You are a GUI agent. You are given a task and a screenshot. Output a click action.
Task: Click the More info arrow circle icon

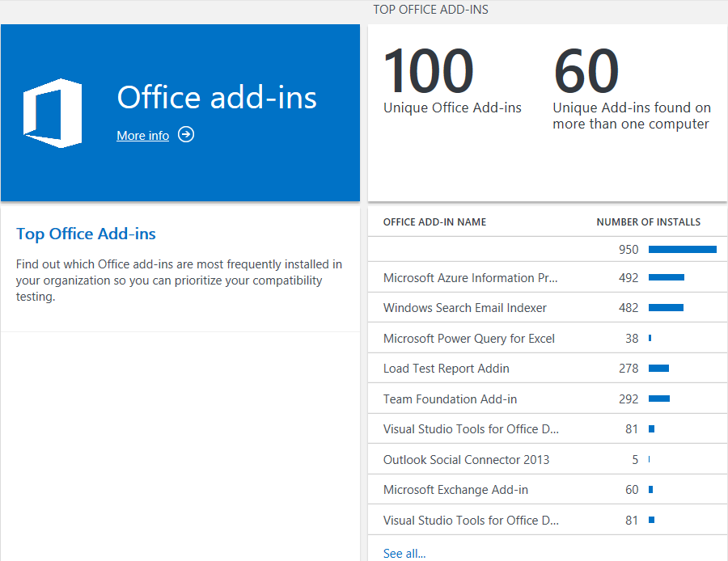click(186, 134)
